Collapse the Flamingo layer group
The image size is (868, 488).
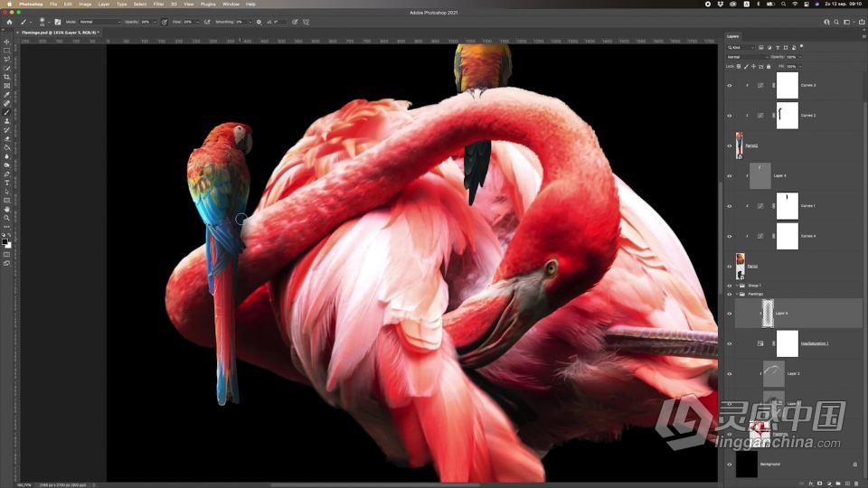[737, 295]
